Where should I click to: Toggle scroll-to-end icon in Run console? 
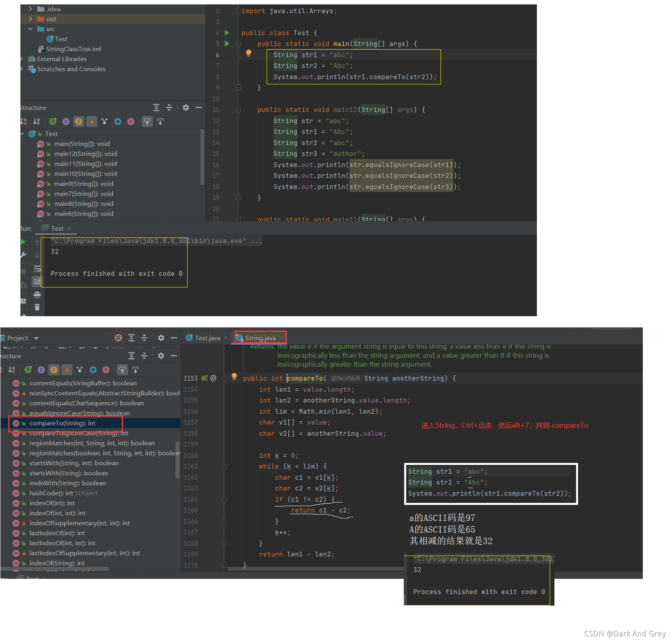pos(37,281)
